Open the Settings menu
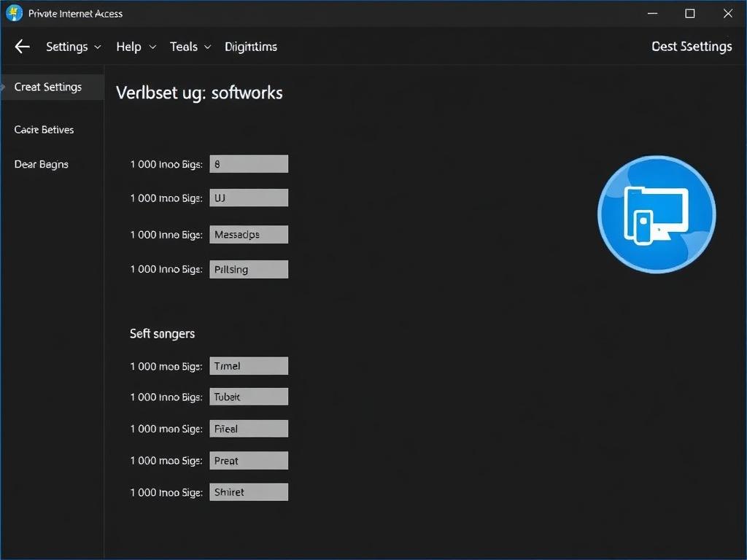The image size is (747, 560). tap(66, 47)
